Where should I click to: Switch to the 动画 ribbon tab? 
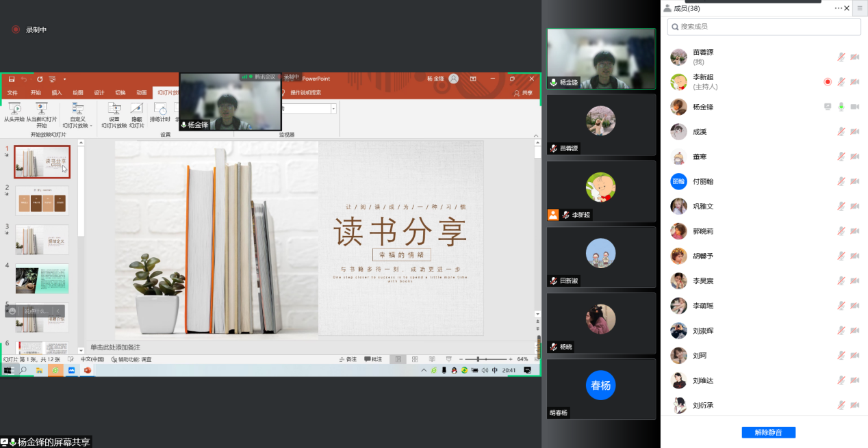click(x=141, y=93)
